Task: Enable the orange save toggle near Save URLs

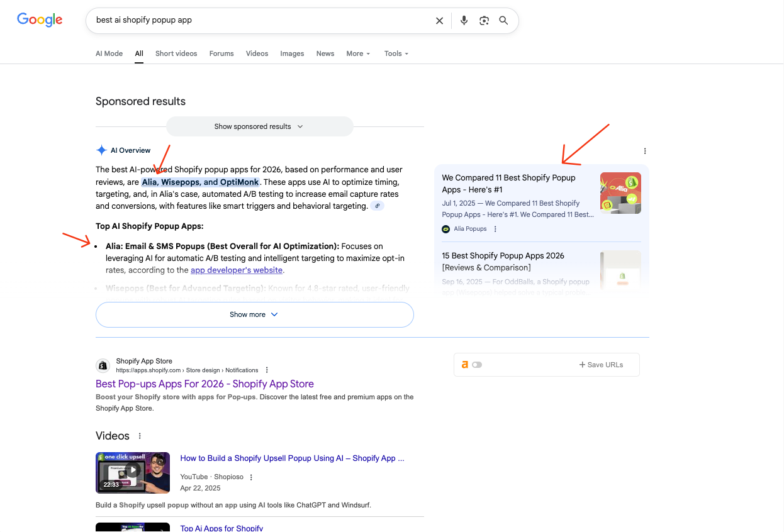Action: pyautogui.click(x=477, y=364)
